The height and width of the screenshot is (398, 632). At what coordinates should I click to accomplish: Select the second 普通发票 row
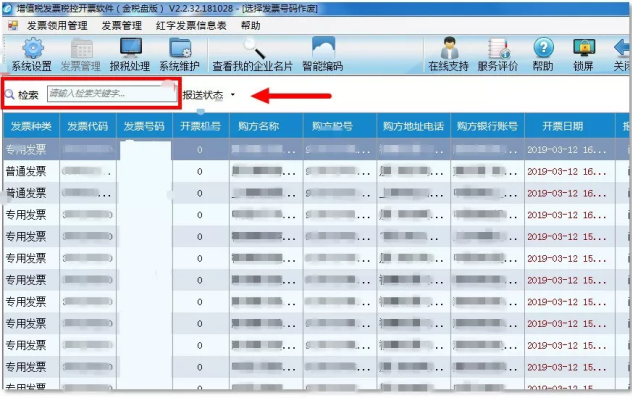(316, 193)
